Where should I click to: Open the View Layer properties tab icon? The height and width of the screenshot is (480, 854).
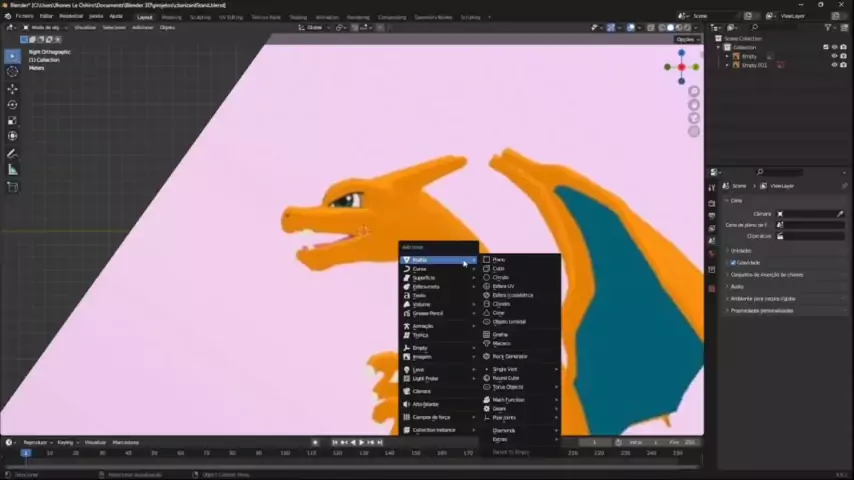pos(712,228)
